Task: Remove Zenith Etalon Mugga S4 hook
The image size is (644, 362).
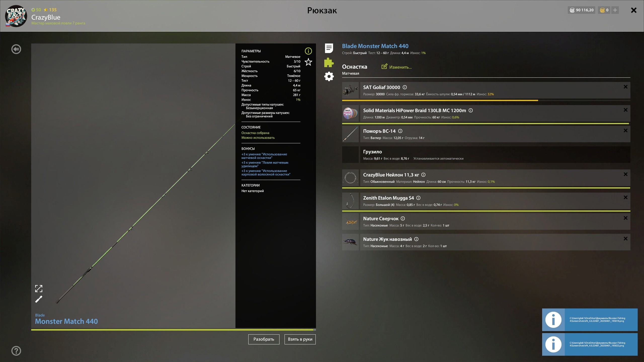Action: click(626, 197)
